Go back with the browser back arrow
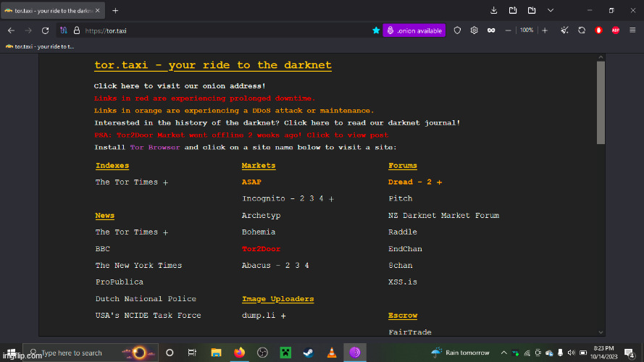644x362 pixels. point(11,30)
